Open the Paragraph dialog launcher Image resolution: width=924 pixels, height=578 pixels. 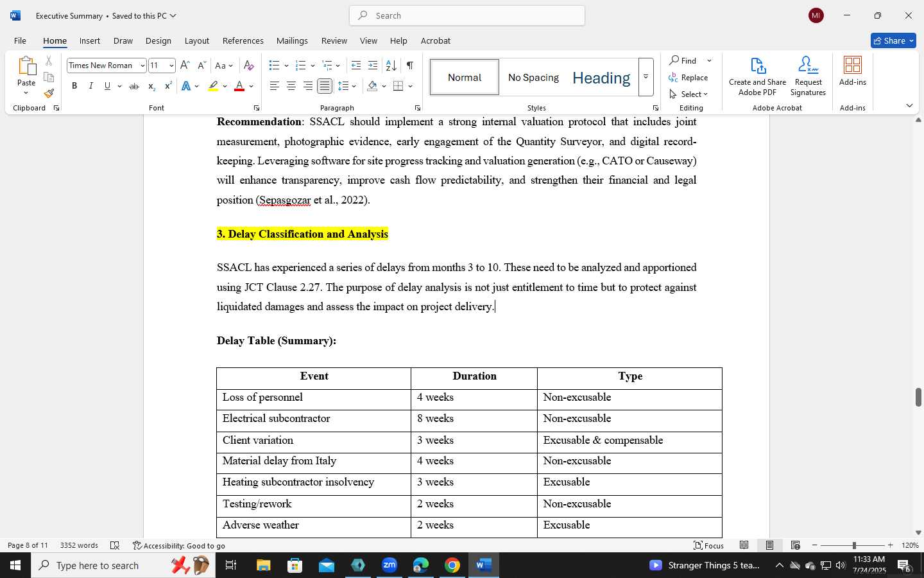(x=418, y=108)
